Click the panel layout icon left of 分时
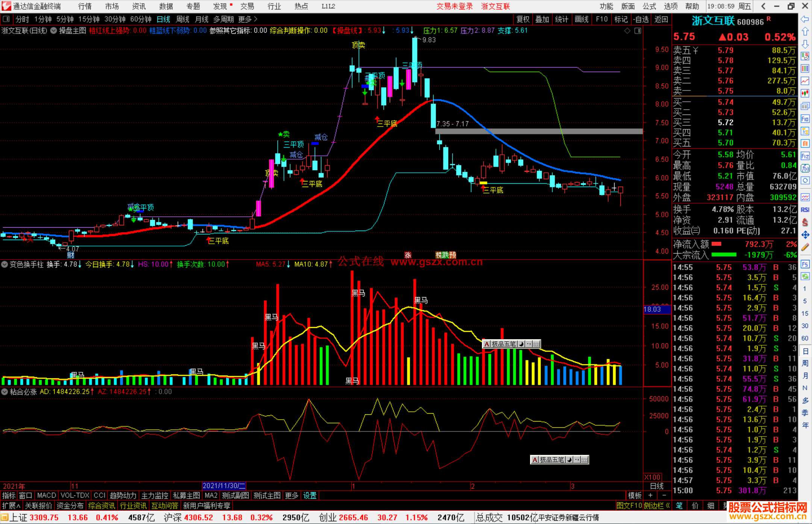The height and width of the screenshot is (524, 812). tap(6, 19)
